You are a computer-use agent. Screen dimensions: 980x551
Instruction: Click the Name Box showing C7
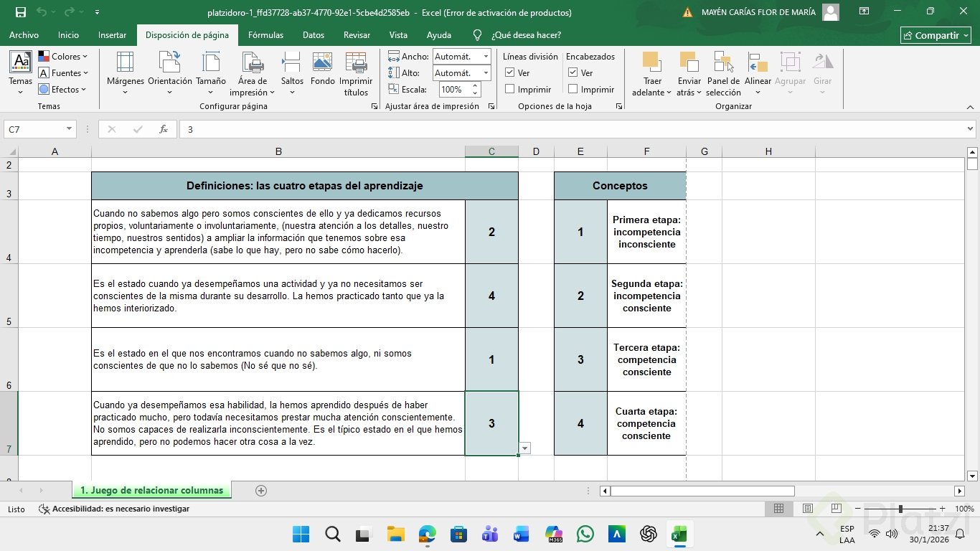pos(34,129)
